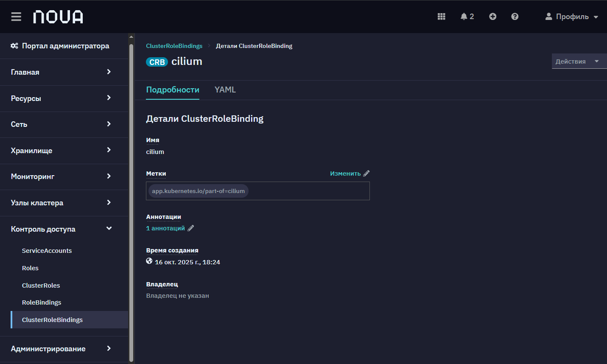Expand the Администрирование menu section
607x364 pixels.
click(64, 349)
